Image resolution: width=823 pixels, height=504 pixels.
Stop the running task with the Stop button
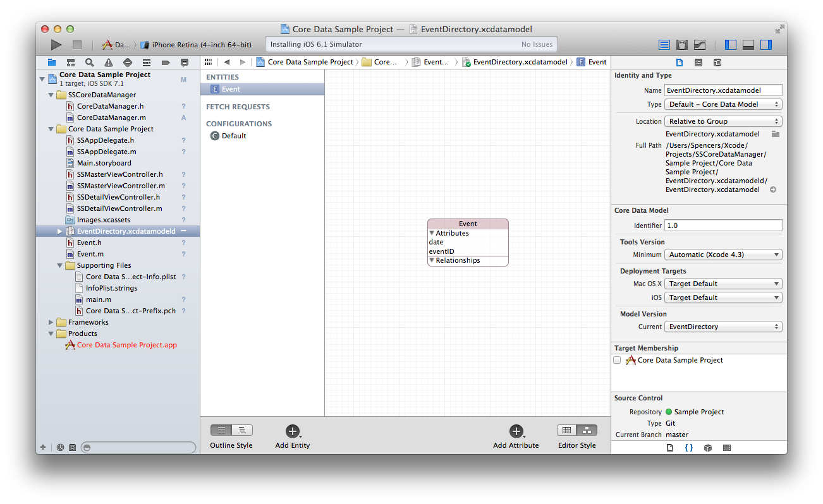(x=77, y=45)
